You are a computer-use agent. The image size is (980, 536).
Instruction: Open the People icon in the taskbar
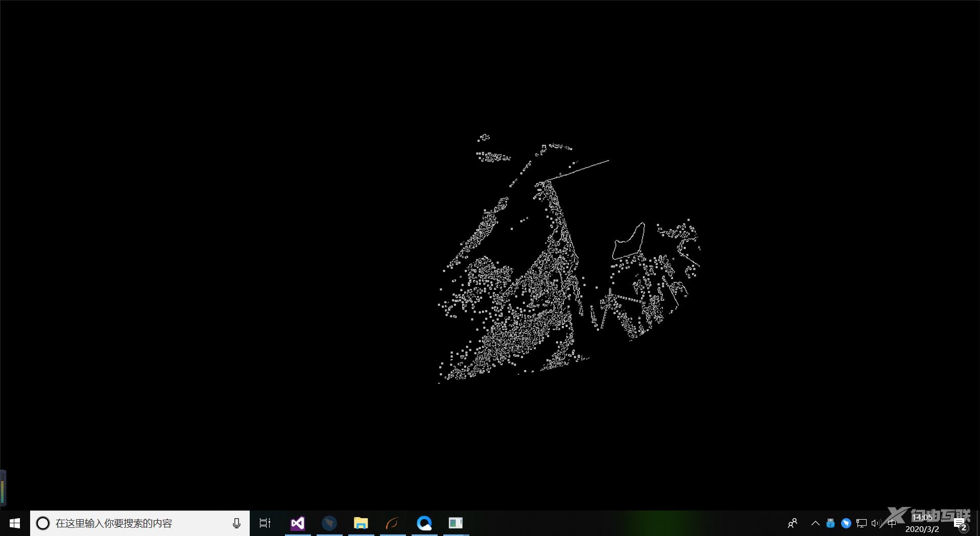793,523
